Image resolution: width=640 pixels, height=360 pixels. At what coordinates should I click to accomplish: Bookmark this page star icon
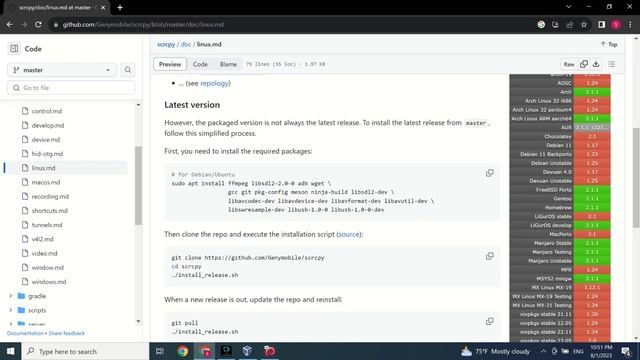[x=584, y=24]
